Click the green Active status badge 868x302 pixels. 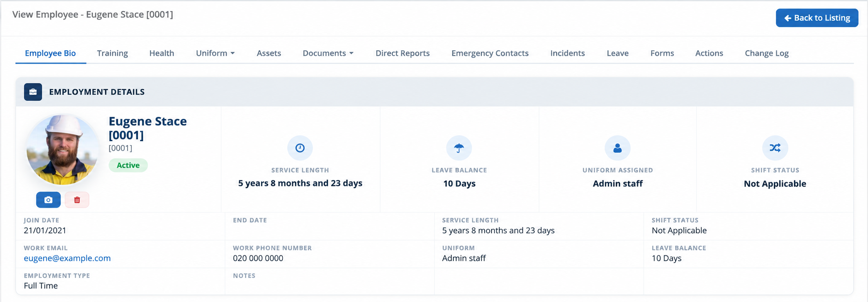click(128, 165)
